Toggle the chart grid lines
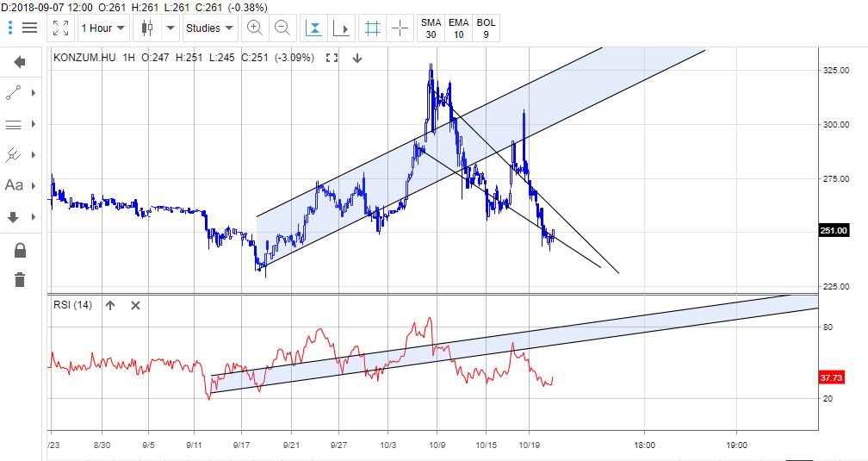The image size is (868, 461). 373,28
